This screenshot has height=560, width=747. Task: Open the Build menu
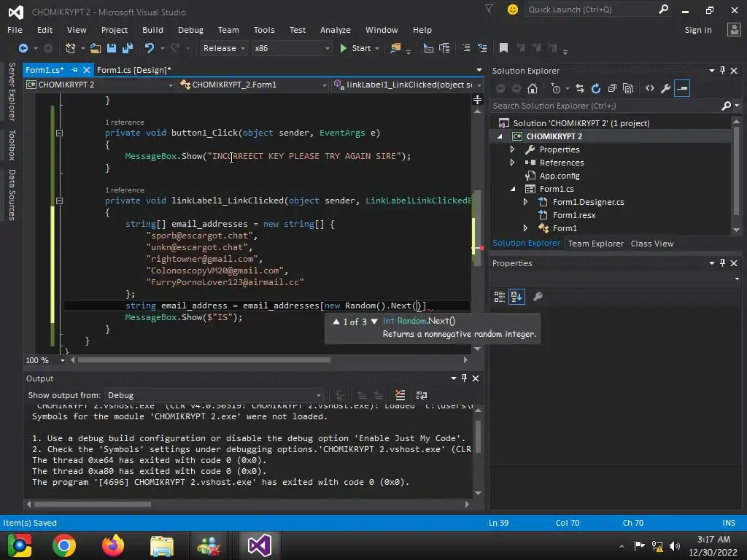(152, 30)
